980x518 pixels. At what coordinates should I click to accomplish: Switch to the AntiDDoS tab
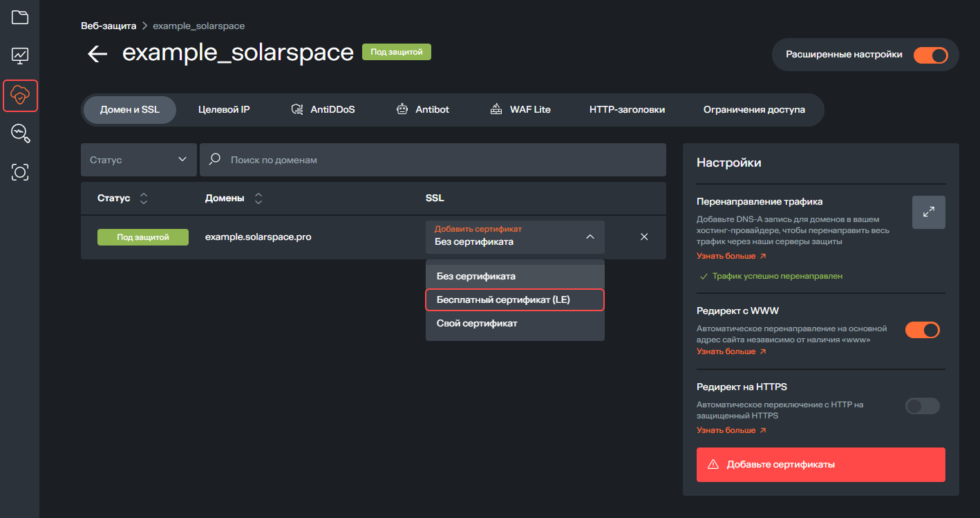pyautogui.click(x=323, y=109)
